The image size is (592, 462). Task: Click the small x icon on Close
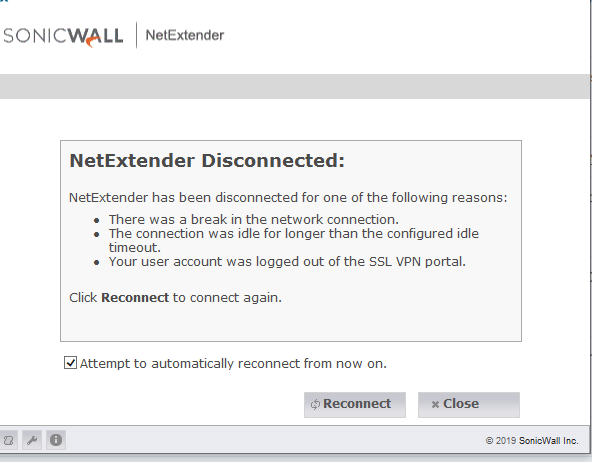click(435, 405)
